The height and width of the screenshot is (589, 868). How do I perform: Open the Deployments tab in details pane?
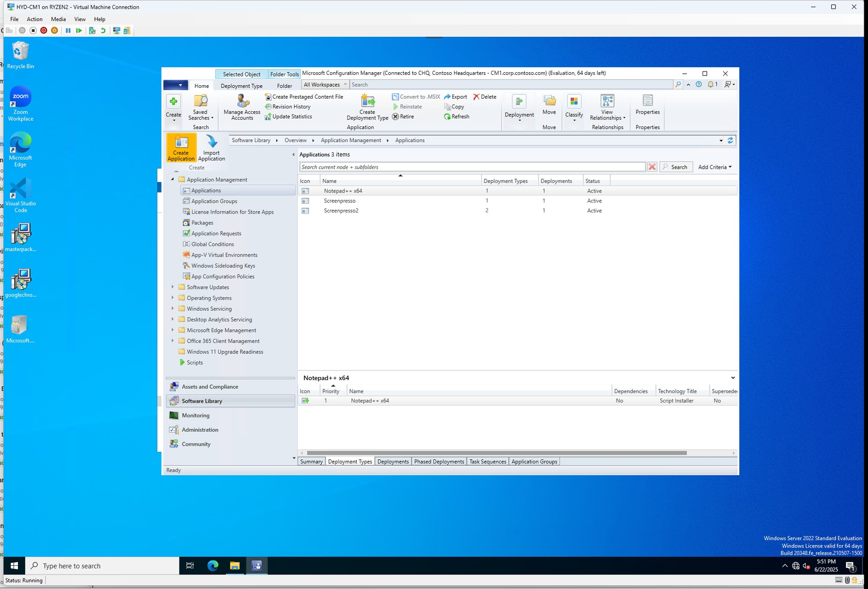[393, 461]
